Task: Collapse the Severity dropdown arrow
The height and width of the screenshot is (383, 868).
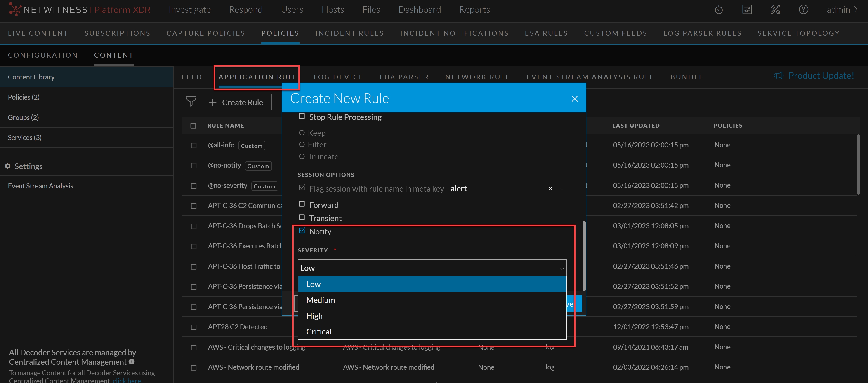Action: point(561,269)
